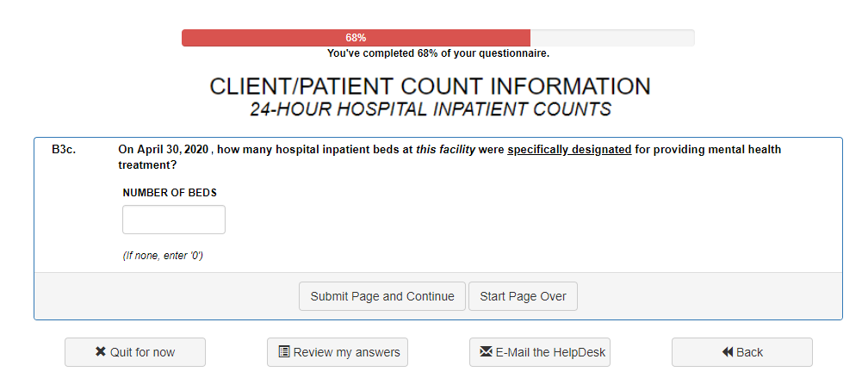Click the CLIENT/PATIENT COUNT INFORMATION heading
The height and width of the screenshot is (378, 868).
430,87
